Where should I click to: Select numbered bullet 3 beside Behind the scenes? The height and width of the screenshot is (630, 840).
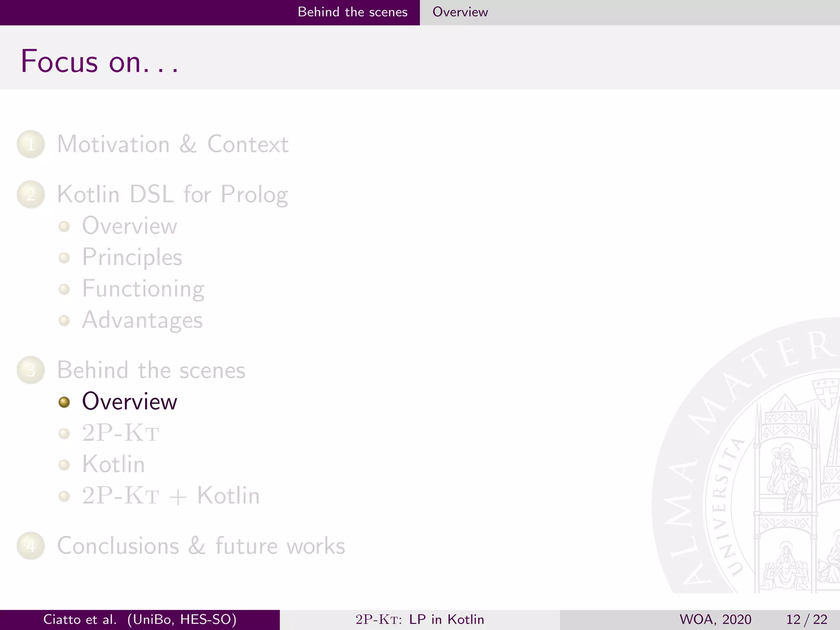(31, 370)
